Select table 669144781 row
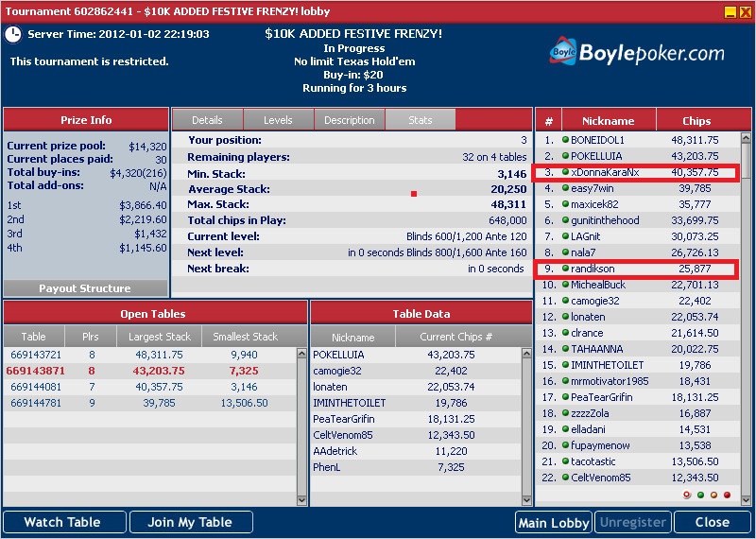This screenshot has width=756, height=539. click(x=150, y=403)
